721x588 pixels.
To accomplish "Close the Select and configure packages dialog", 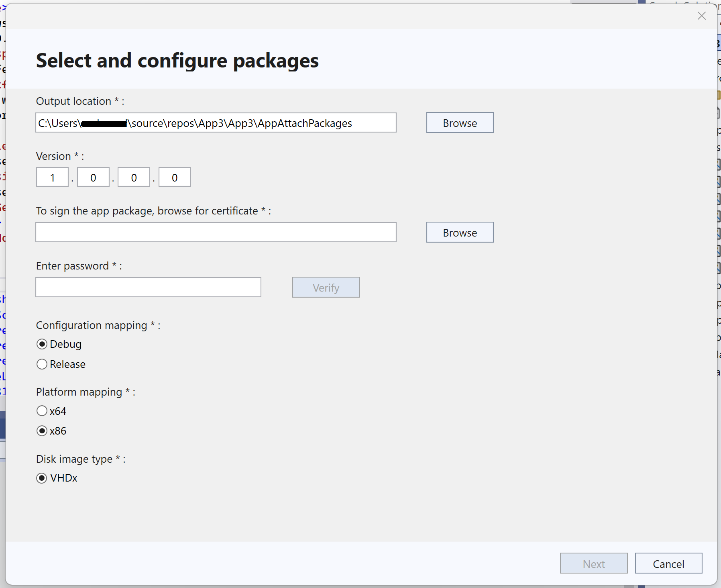I will point(702,16).
